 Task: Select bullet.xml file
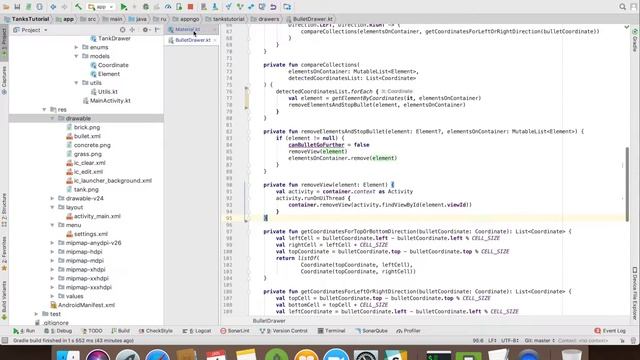pyautogui.click(x=84, y=136)
